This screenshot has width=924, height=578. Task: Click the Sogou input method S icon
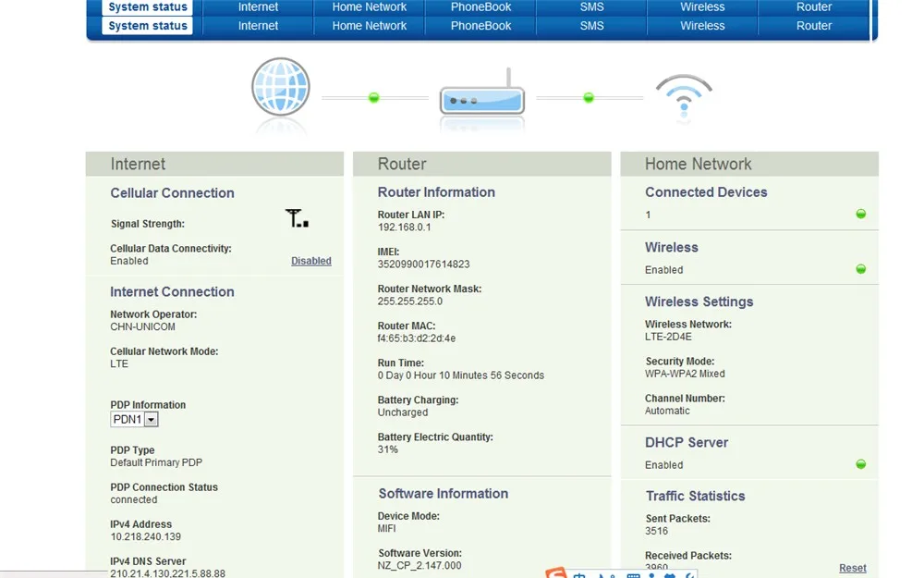coord(556,572)
